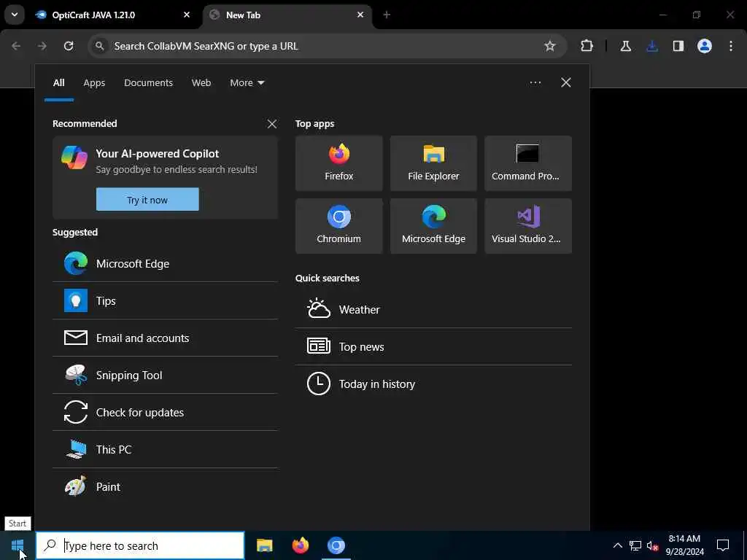Viewport: 747px width, 560px height.
Task: Open Tips from Suggested list
Action: [x=165, y=300]
